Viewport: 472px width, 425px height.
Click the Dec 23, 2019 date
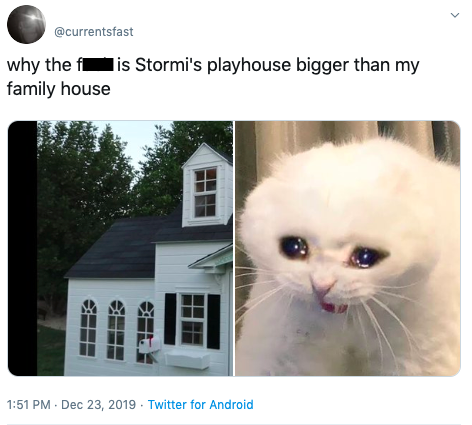98,404
